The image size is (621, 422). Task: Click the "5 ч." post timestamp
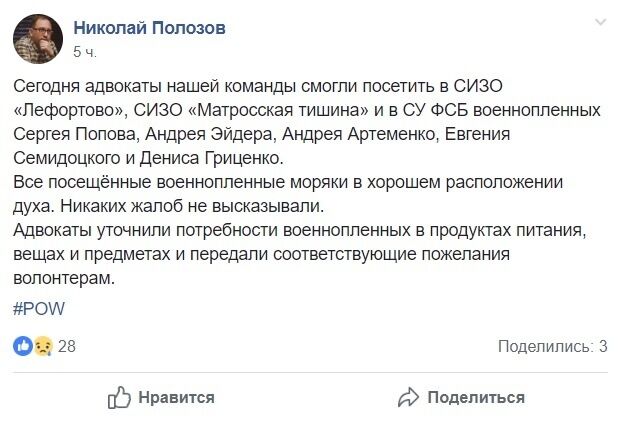85,49
